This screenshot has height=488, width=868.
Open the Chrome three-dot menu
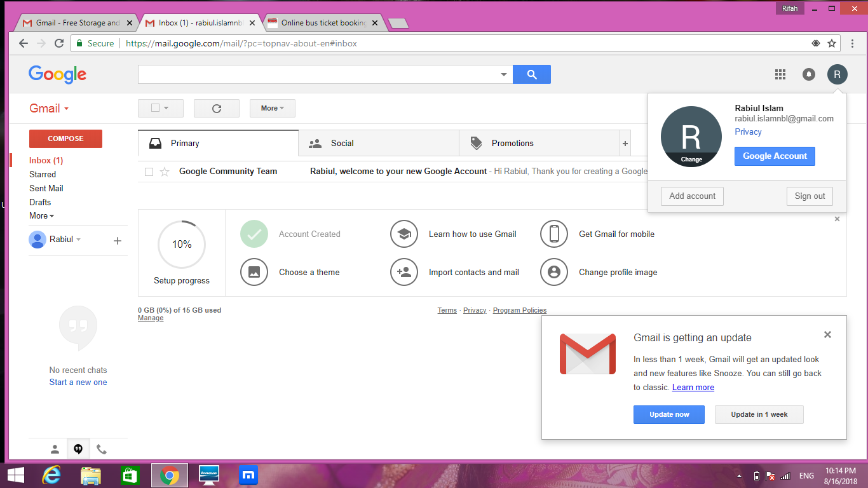tap(853, 43)
